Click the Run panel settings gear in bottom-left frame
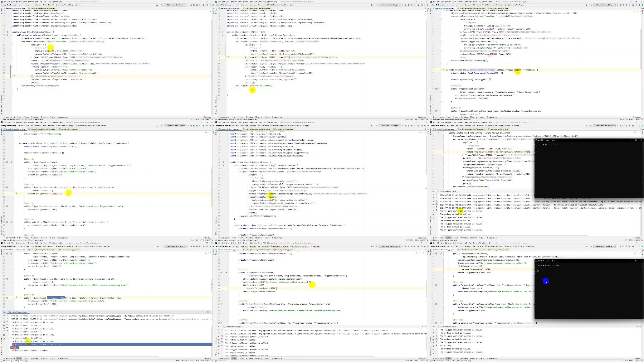Image resolution: width=644 pixels, height=362 pixels. [208, 312]
